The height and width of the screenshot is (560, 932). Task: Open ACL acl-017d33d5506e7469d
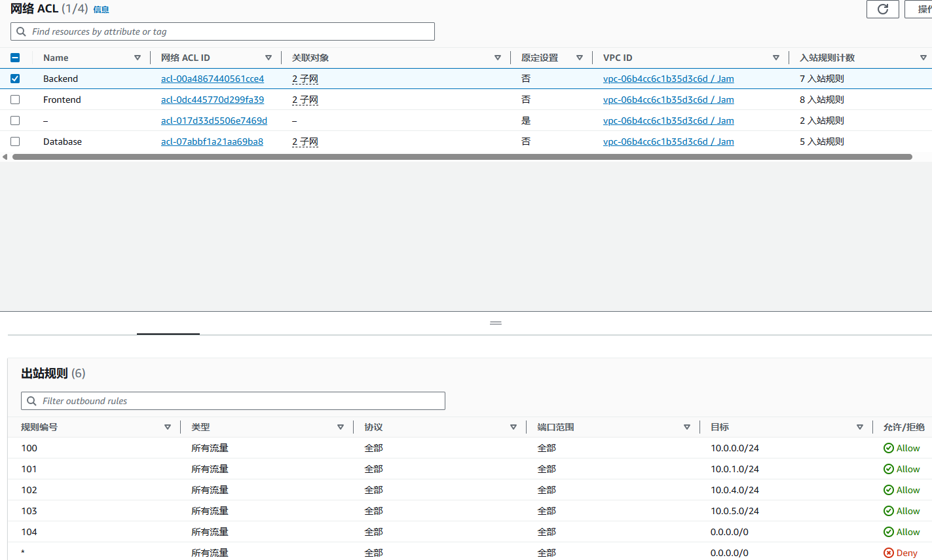point(214,121)
